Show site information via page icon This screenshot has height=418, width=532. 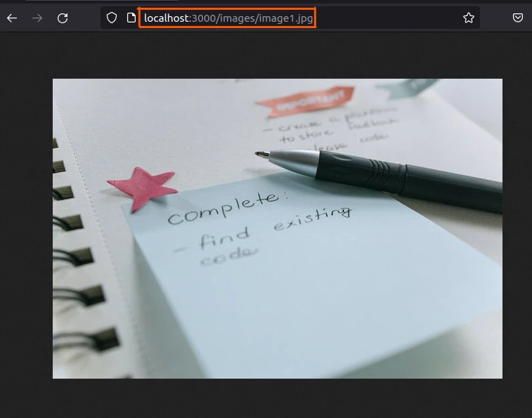pyautogui.click(x=131, y=18)
